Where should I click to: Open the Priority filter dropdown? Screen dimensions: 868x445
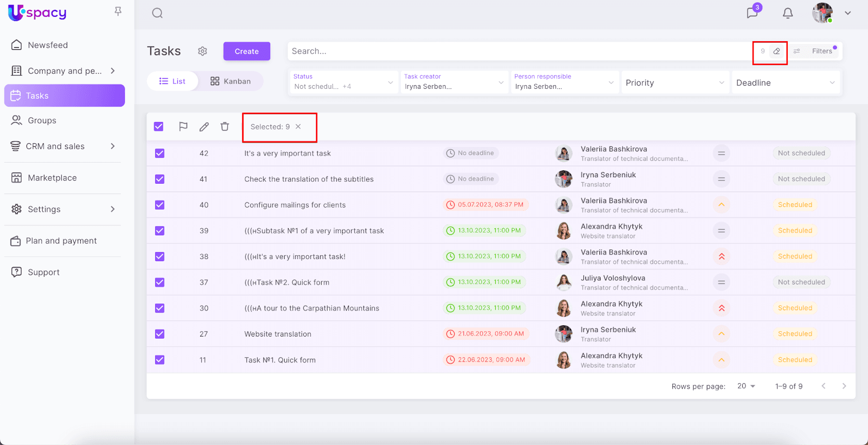pos(674,83)
